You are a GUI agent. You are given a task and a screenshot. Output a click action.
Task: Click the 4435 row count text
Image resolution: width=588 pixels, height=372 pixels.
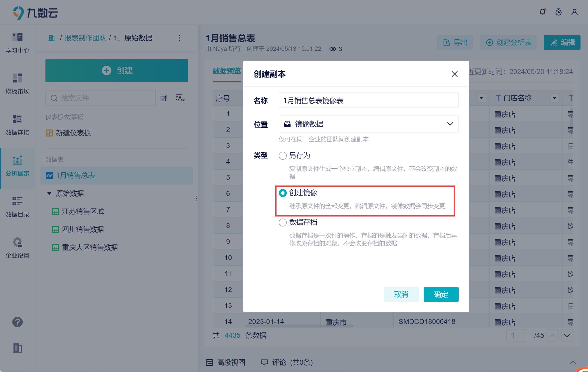[232, 335]
